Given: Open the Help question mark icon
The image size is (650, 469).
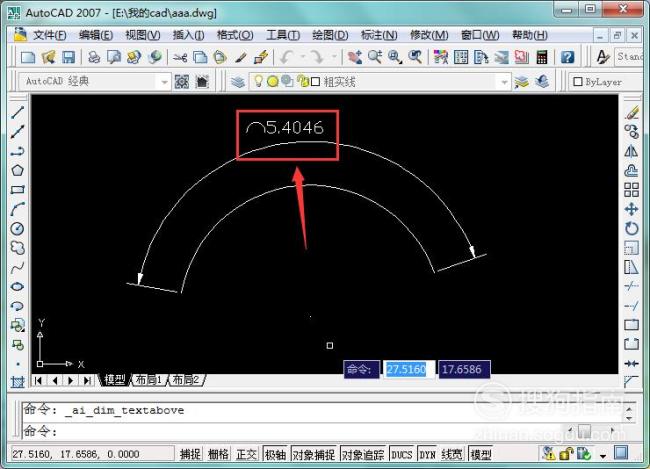Looking at the screenshot, I should click(x=568, y=57).
